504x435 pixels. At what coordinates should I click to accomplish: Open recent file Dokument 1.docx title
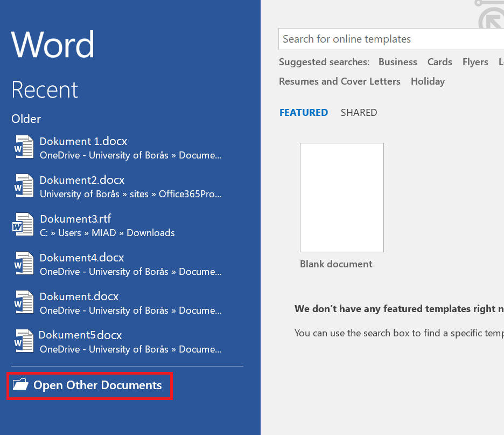(83, 141)
